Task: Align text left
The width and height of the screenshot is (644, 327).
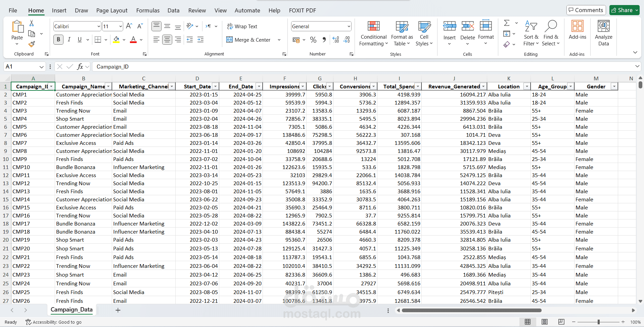Action: click(156, 40)
